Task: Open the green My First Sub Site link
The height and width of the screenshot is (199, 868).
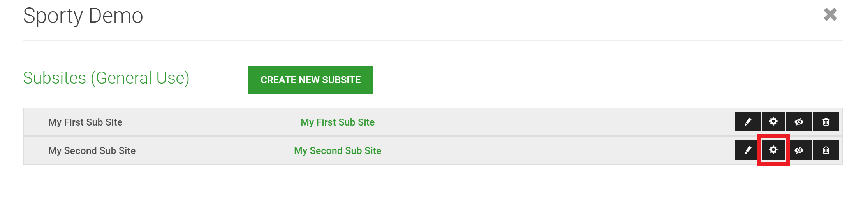Action: 338,122
